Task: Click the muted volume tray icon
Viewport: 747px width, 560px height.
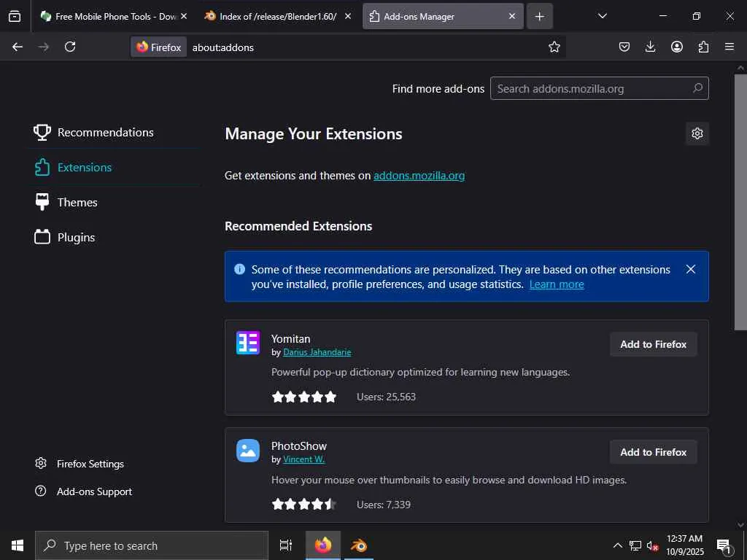Action: point(652,545)
